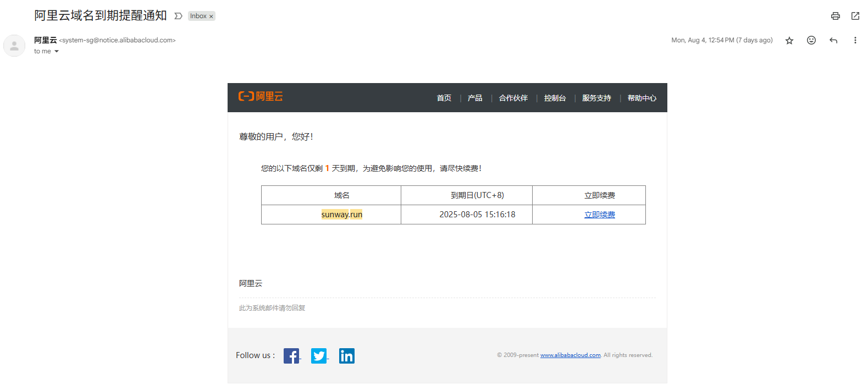This screenshot has width=868, height=390.
Task: Add an emoji reaction to the email
Action: click(811, 40)
